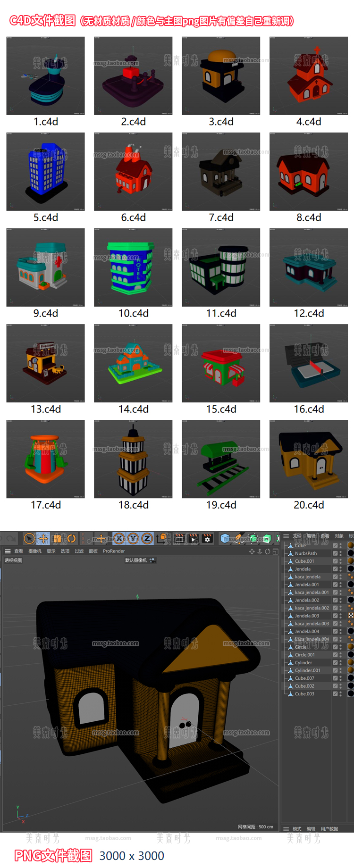Select the Circle.001 object

pos(305,655)
